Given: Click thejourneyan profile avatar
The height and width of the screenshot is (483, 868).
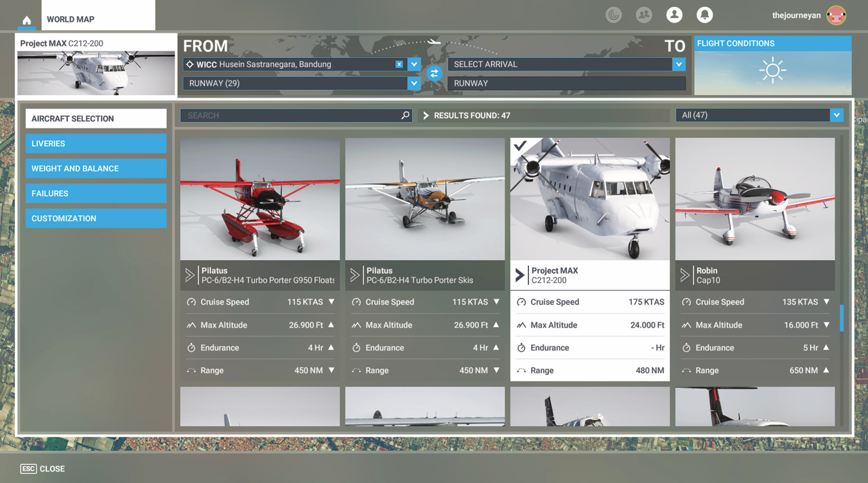Looking at the screenshot, I should click(x=836, y=15).
